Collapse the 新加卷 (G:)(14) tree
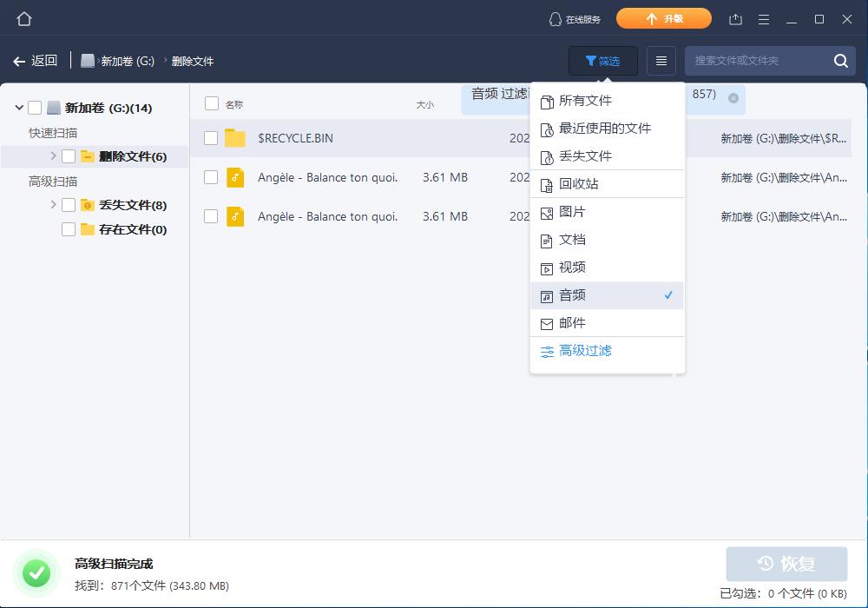This screenshot has height=608, width=868. click(x=19, y=108)
